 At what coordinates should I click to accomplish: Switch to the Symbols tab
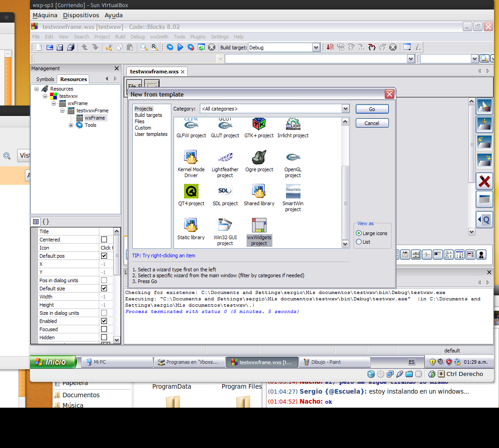44,79
